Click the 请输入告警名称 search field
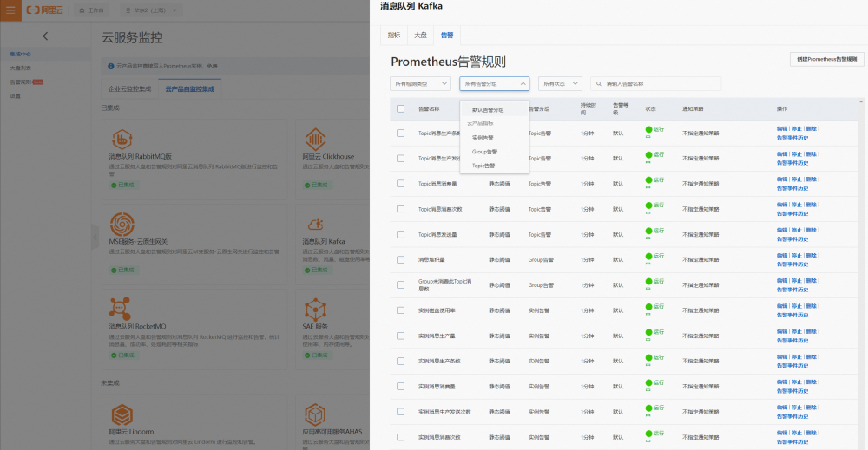The image size is (868, 450). (656, 83)
